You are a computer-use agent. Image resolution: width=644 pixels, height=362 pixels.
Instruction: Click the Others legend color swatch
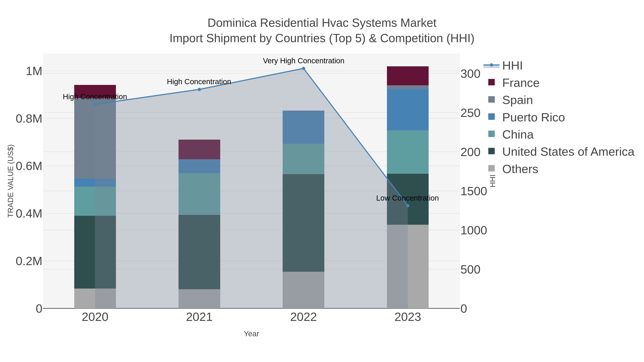492,168
